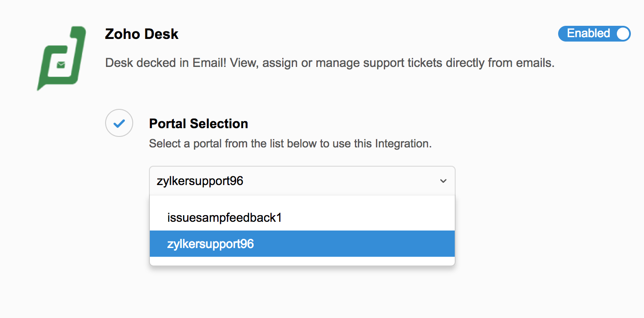Click the white strip below the zylkersupport96 option

pyautogui.click(x=302, y=261)
